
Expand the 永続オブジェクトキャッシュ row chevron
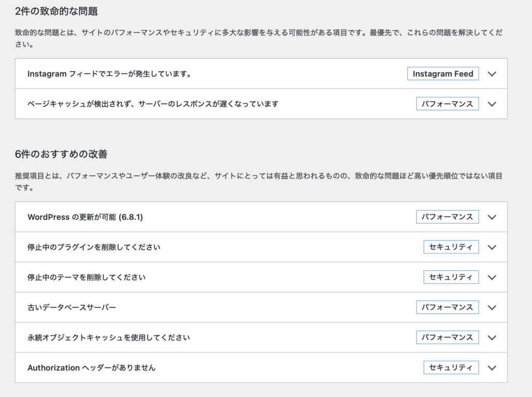[x=491, y=338]
